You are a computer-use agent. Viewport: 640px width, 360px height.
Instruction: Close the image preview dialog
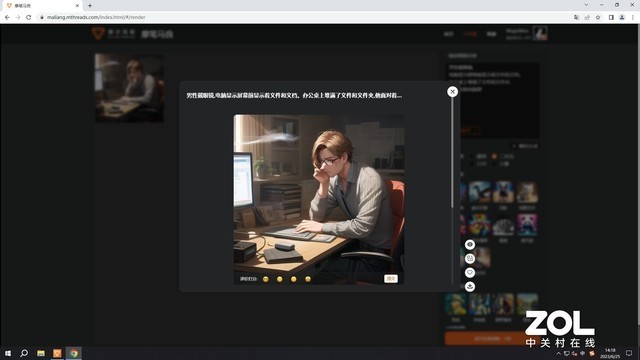(x=452, y=92)
